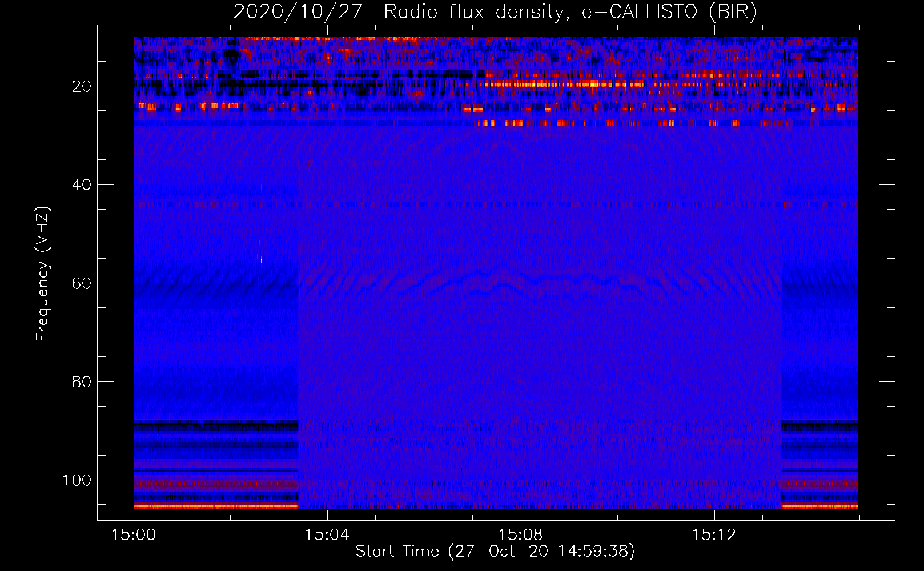Click the 15:04 time tick label

(327, 535)
